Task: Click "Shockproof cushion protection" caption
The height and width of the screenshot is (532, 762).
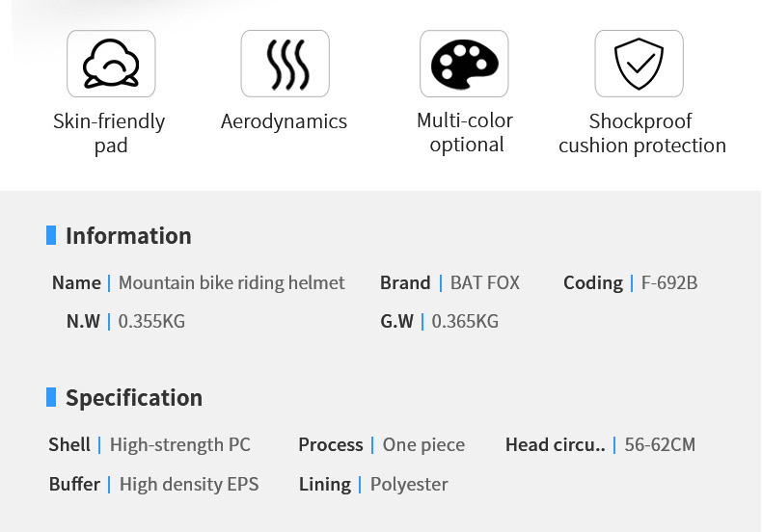Action: 642,133
